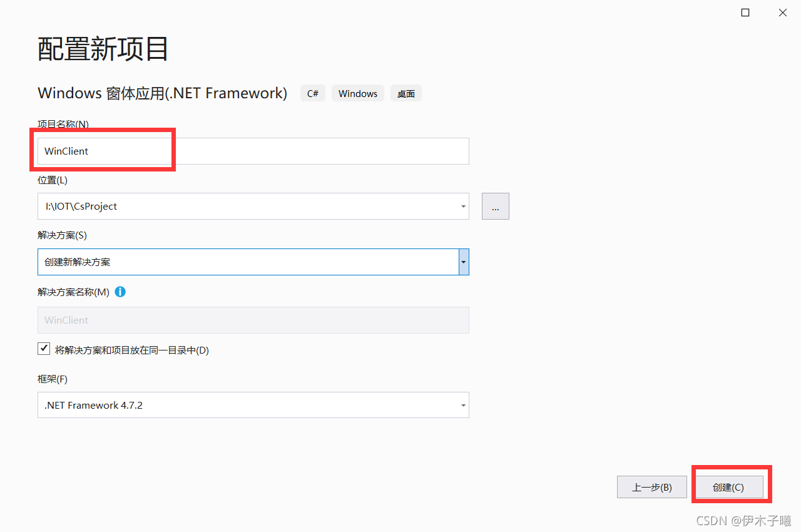Click the 位置(L) label
Viewport: 801px width, 532px height.
coord(53,180)
